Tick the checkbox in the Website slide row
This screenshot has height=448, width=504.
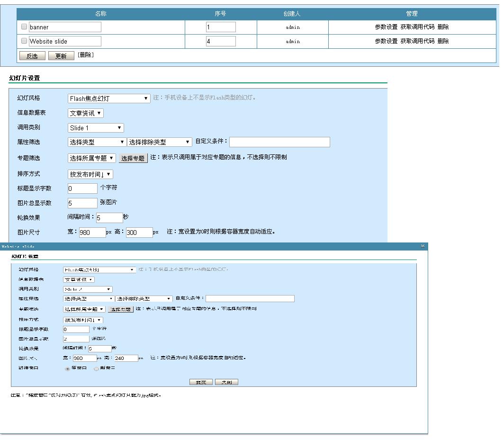[x=24, y=41]
